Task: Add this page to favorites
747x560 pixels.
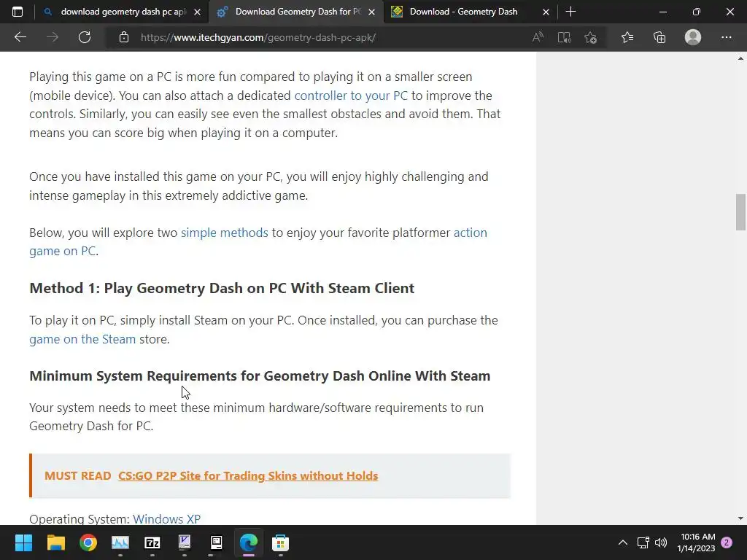Action: [x=591, y=37]
